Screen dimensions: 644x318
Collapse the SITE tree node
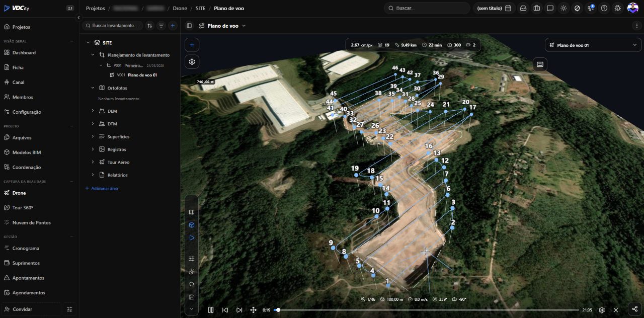point(88,43)
